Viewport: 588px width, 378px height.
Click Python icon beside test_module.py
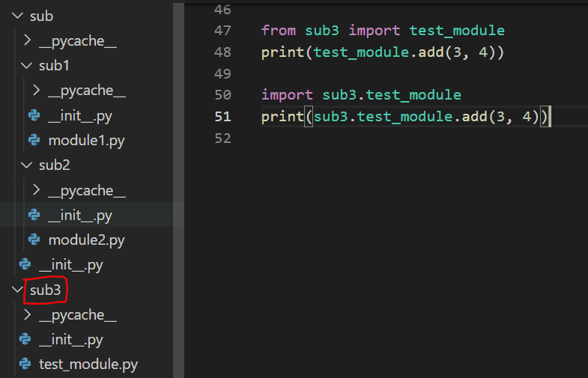[x=25, y=365]
